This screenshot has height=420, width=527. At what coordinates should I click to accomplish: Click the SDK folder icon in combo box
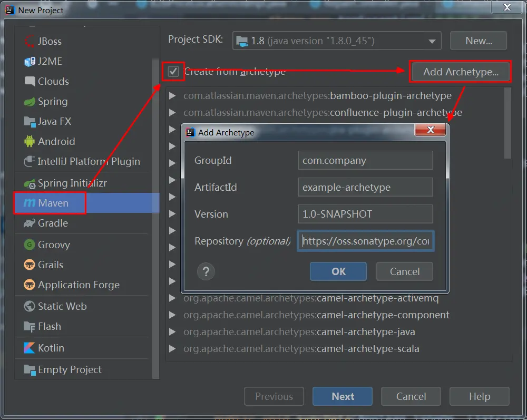(x=242, y=41)
